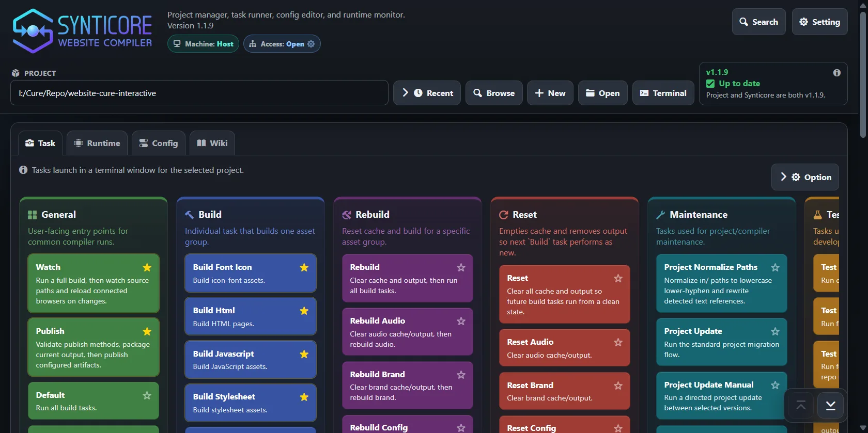Click the project path input field
The height and width of the screenshot is (433, 868).
(199, 93)
